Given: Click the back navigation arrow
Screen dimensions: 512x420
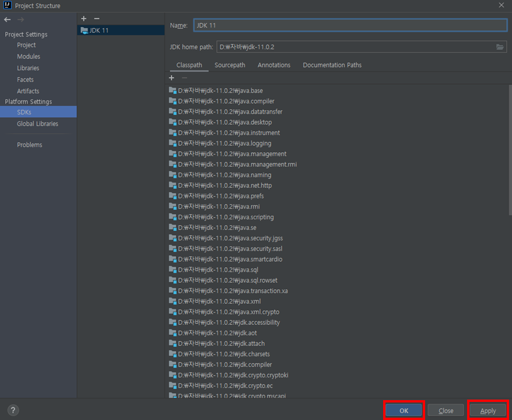Looking at the screenshot, I should [7, 20].
